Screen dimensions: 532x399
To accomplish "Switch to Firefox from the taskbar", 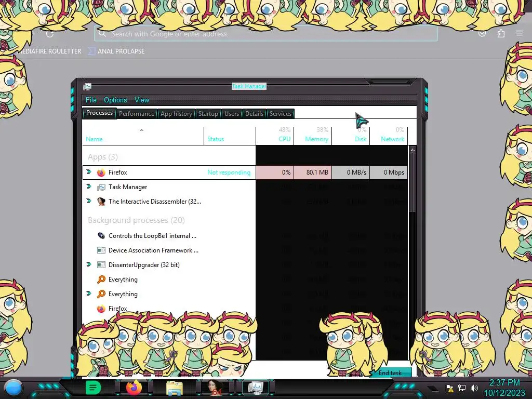I will (134, 388).
